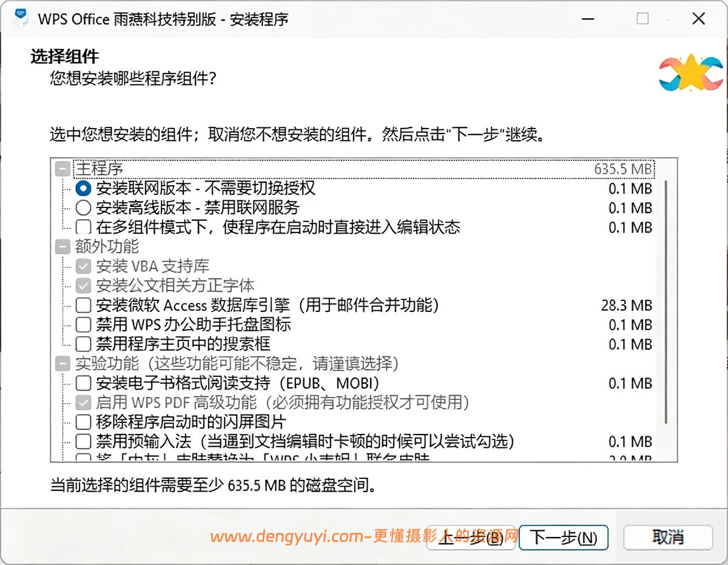Viewport: 728px width, 565px height.
Task: Click the 取消 button
Action: click(x=668, y=537)
